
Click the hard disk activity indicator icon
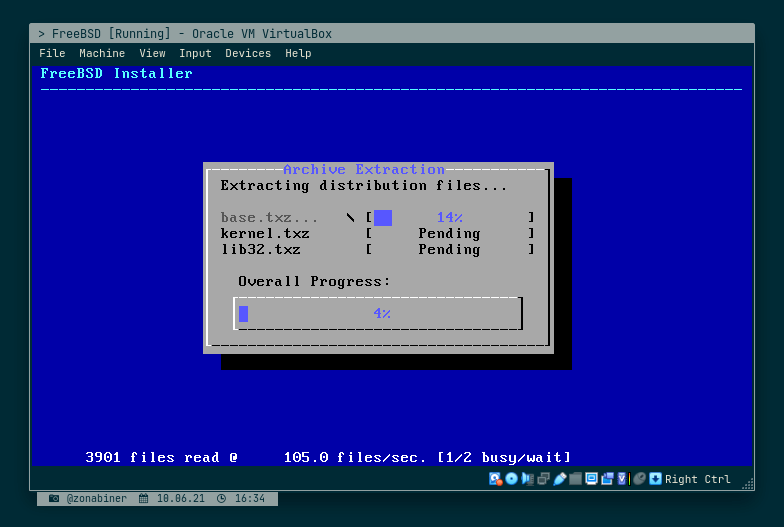[496, 479]
